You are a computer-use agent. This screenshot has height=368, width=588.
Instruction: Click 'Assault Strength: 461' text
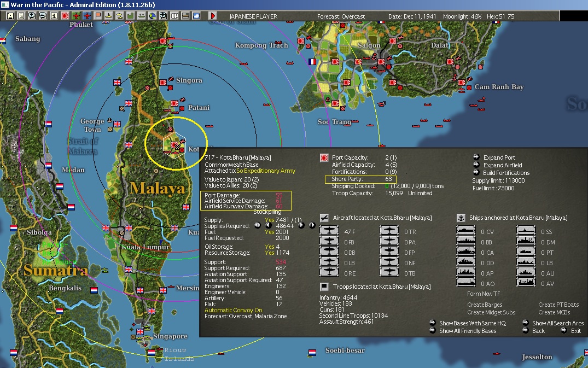(346, 322)
